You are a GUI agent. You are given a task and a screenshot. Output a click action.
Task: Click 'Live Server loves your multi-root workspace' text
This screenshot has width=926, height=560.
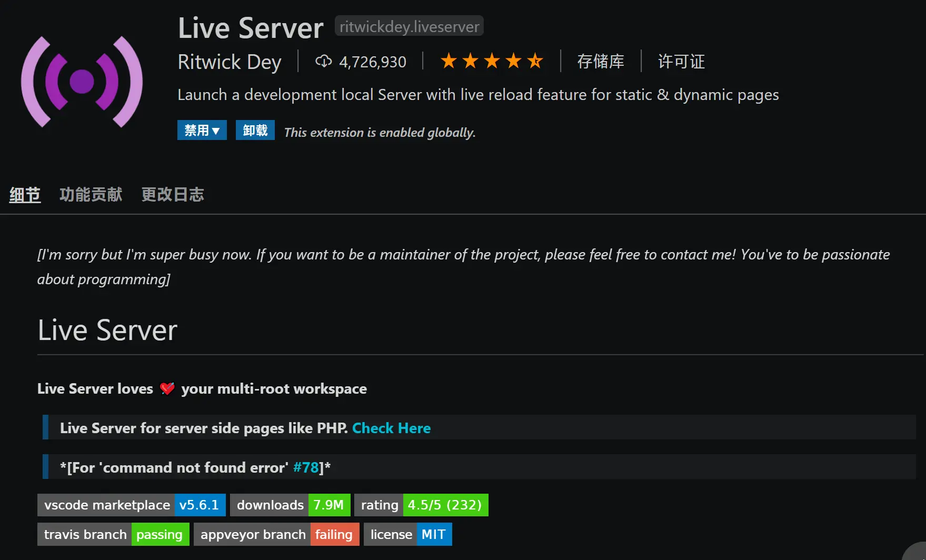202,388
